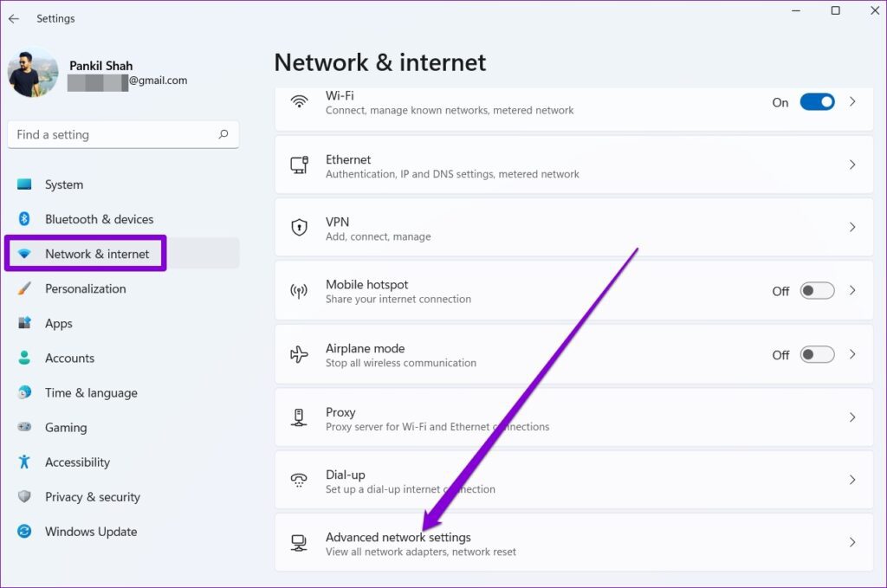Screen dimensions: 887x588
Task: Click the Proxy server icon
Action: (x=299, y=418)
